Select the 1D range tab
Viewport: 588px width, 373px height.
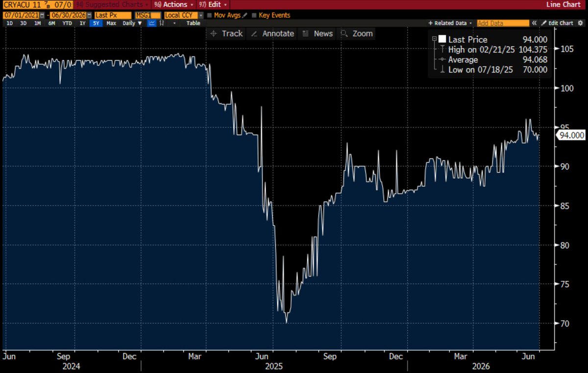tap(9, 23)
